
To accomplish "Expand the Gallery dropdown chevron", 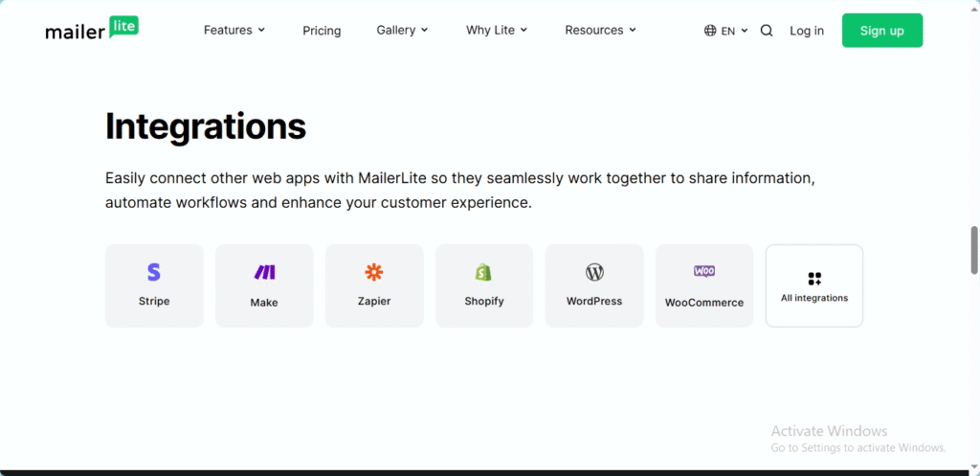I will (x=424, y=30).
